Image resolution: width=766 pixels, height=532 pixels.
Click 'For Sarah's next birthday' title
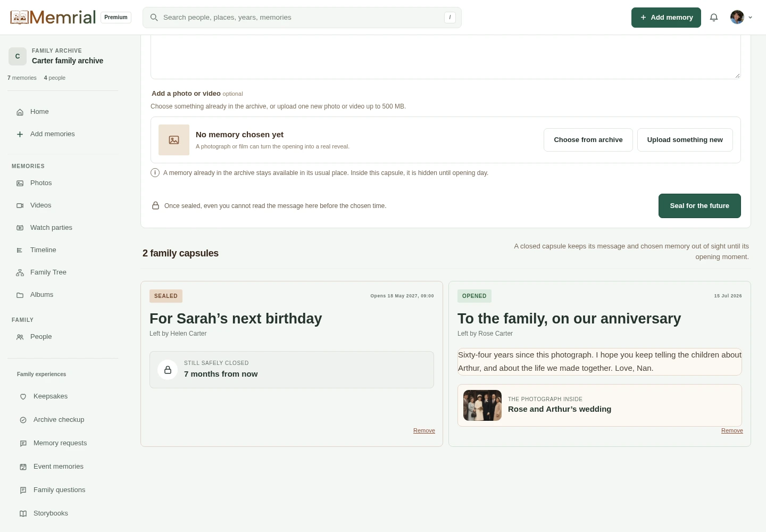click(x=236, y=319)
